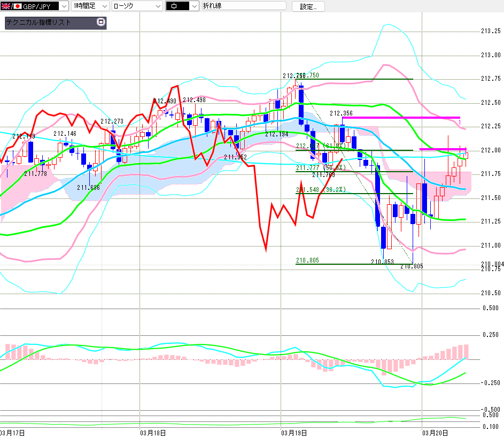Click the 210.805 Fibonacci base line label
The image size is (504, 438).
[308, 260]
